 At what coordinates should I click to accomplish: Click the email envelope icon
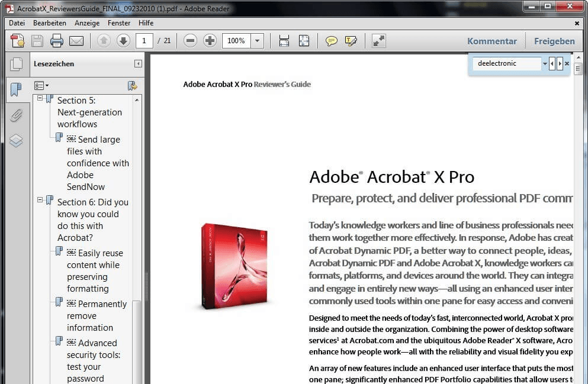click(76, 41)
